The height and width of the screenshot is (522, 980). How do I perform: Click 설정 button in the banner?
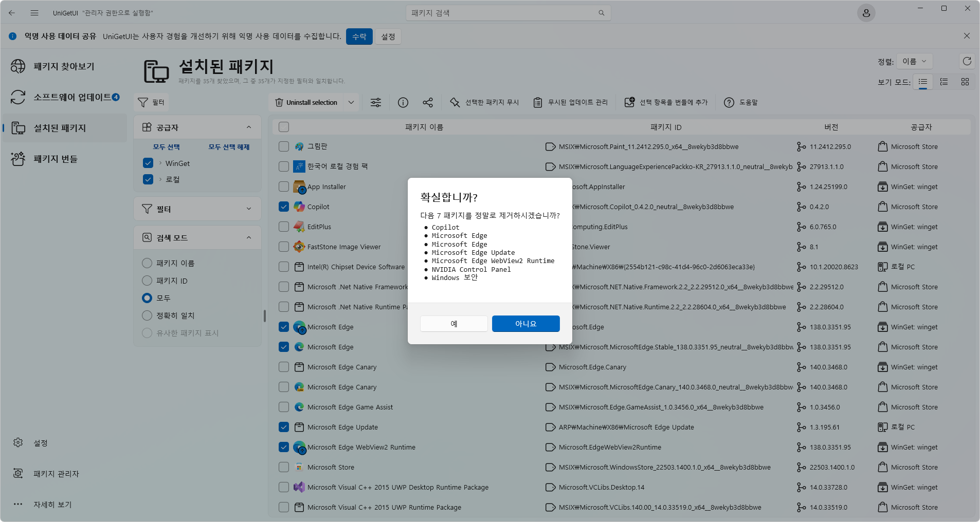tap(388, 36)
